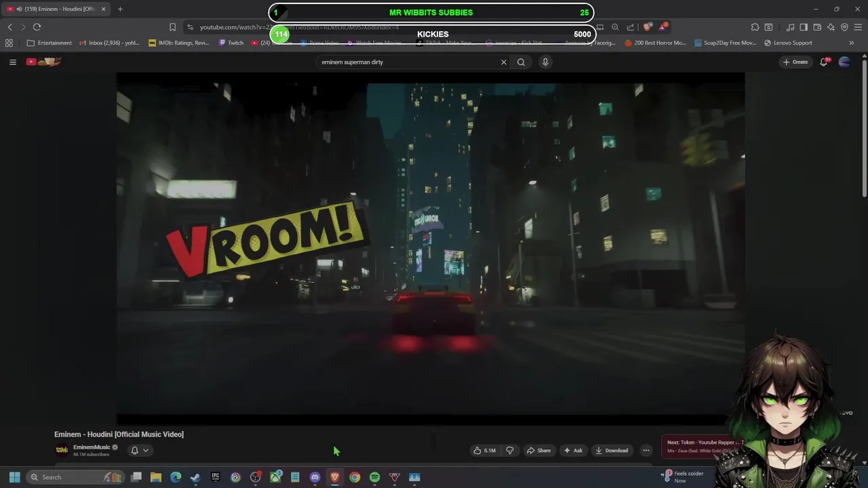Click the music note playlist icon in toolbar
This screenshot has height=488, width=868.
[791, 27]
